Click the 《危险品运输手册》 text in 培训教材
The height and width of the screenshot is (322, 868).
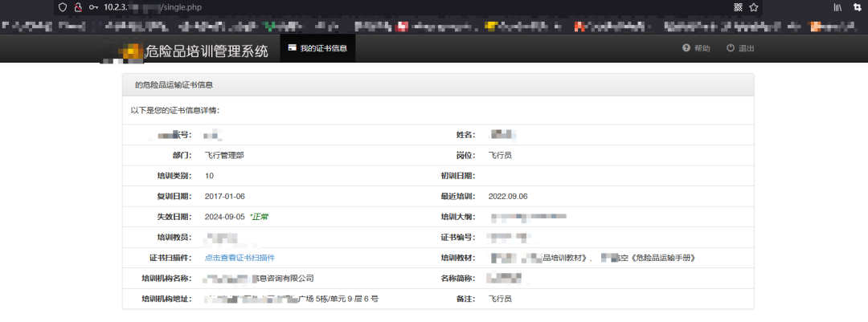[x=663, y=258]
